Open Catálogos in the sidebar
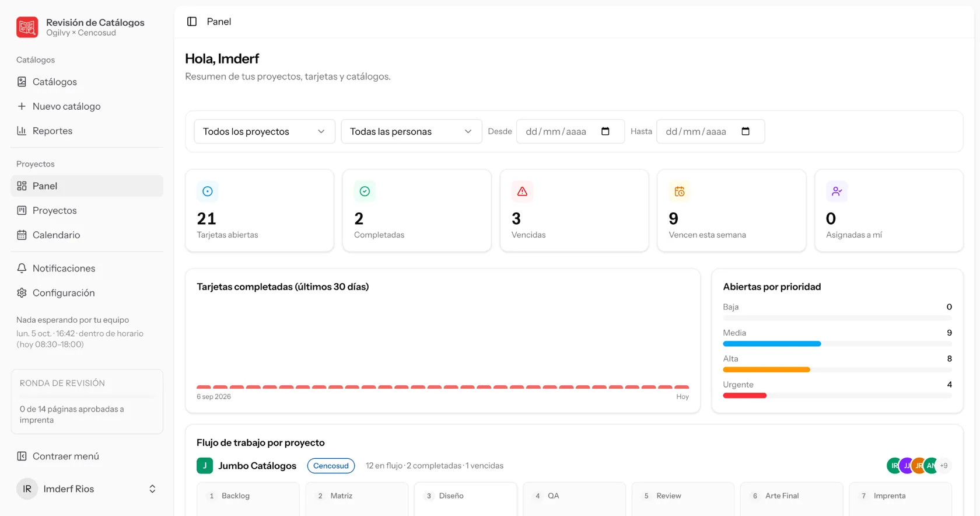980x516 pixels. (x=87, y=82)
